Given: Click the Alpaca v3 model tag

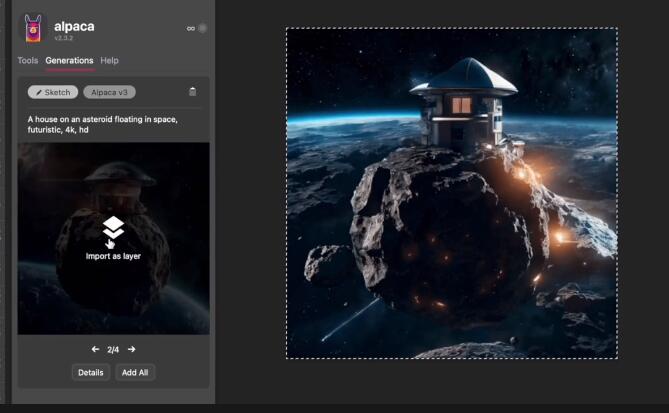Looking at the screenshot, I should [109, 92].
